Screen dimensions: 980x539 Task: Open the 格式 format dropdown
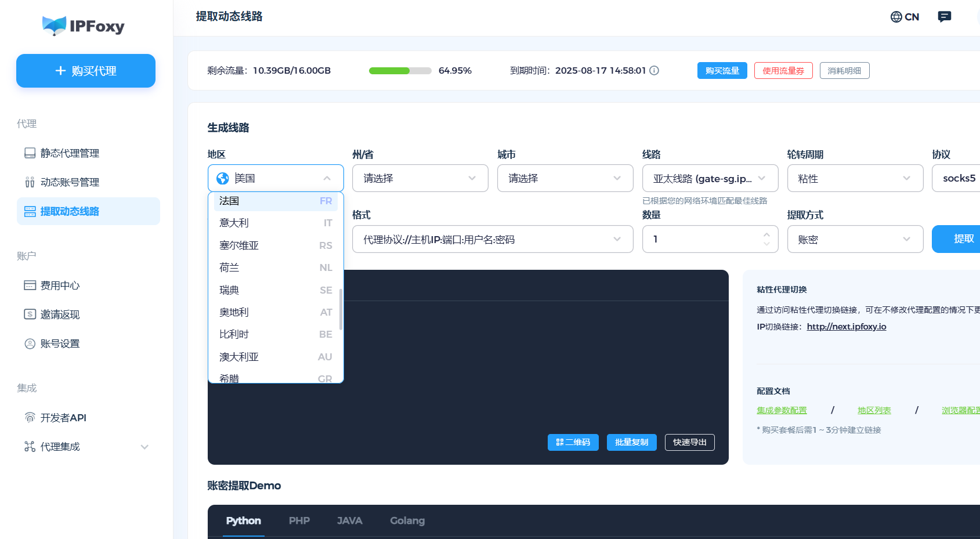coord(493,239)
